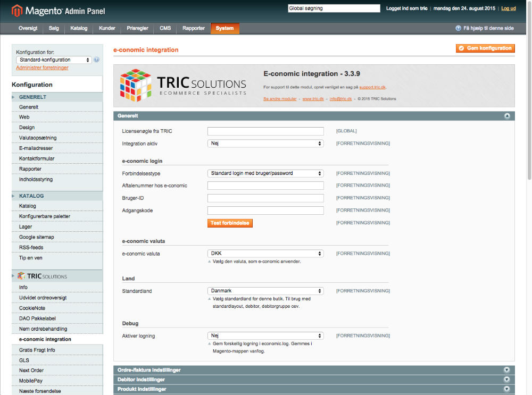The height and width of the screenshot is (395, 532).
Task: Expand Debitor indstillinger arrow icon
Action: [x=506, y=380]
